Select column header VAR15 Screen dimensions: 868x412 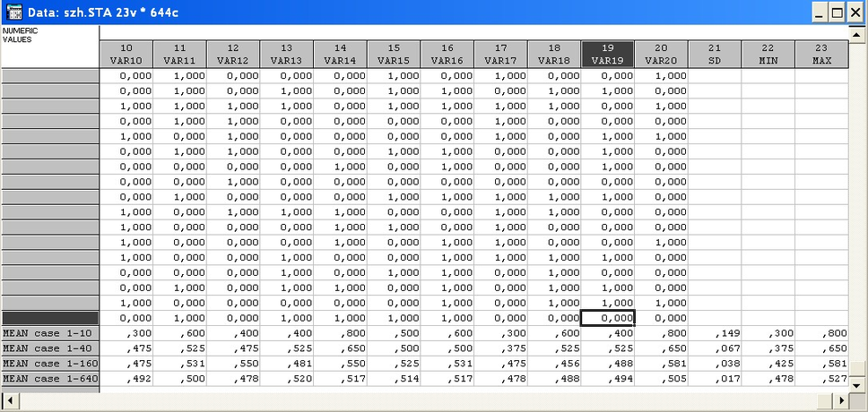(395, 55)
